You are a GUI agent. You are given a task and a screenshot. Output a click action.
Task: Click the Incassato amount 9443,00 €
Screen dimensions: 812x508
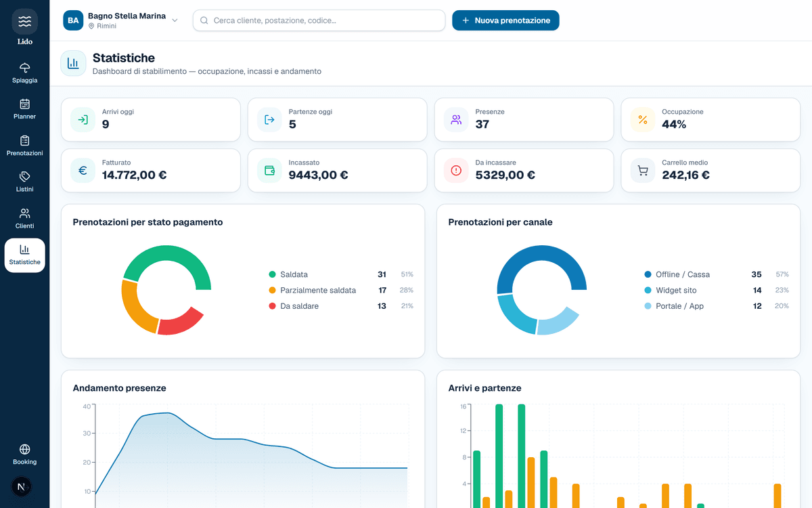click(x=319, y=175)
